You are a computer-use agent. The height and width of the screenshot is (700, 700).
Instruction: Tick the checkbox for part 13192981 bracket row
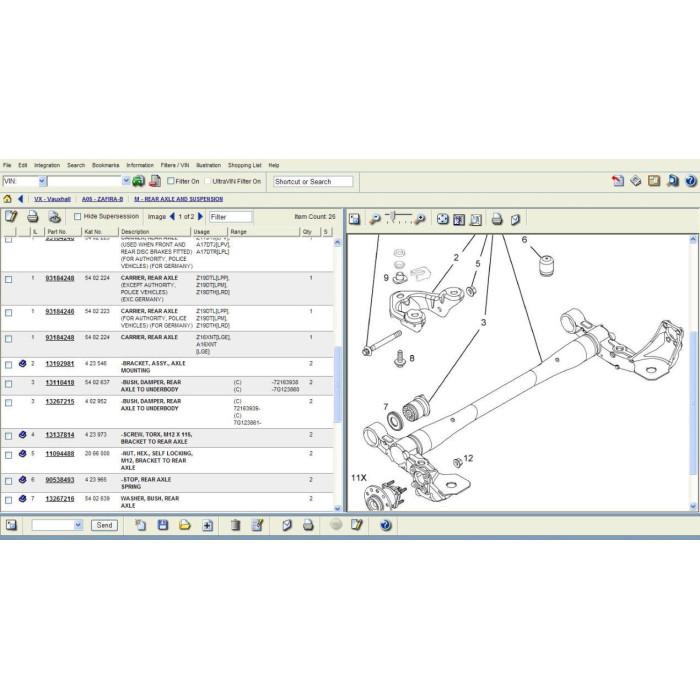click(8, 365)
